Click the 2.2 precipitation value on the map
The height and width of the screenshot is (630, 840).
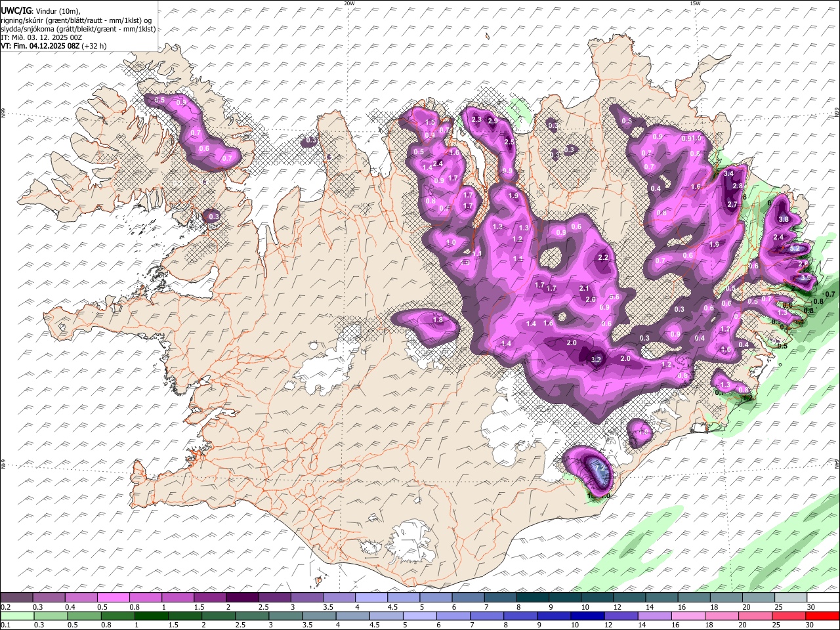[603, 257]
